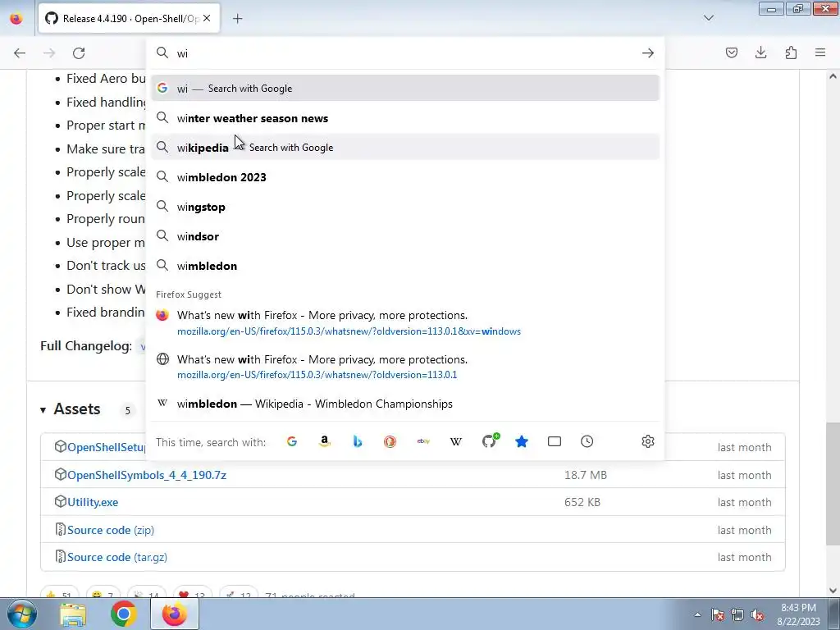Show hidden tray icons arrow
The width and height of the screenshot is (840, 630).
click(697, 615)
